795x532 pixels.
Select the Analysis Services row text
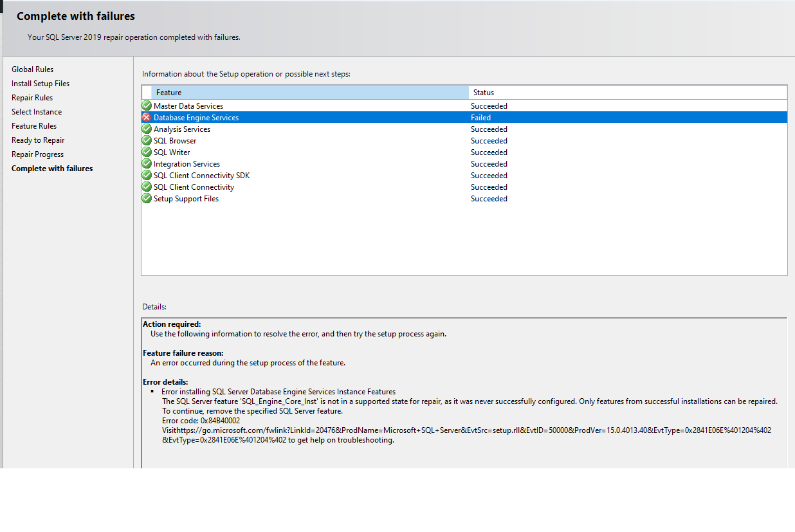pyautogui.click(x=182, y=129)
